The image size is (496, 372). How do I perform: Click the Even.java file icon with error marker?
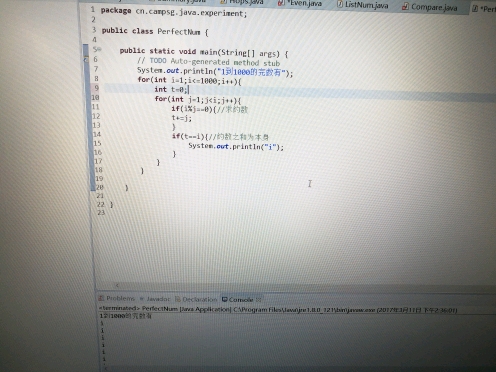tap(281, 3)
